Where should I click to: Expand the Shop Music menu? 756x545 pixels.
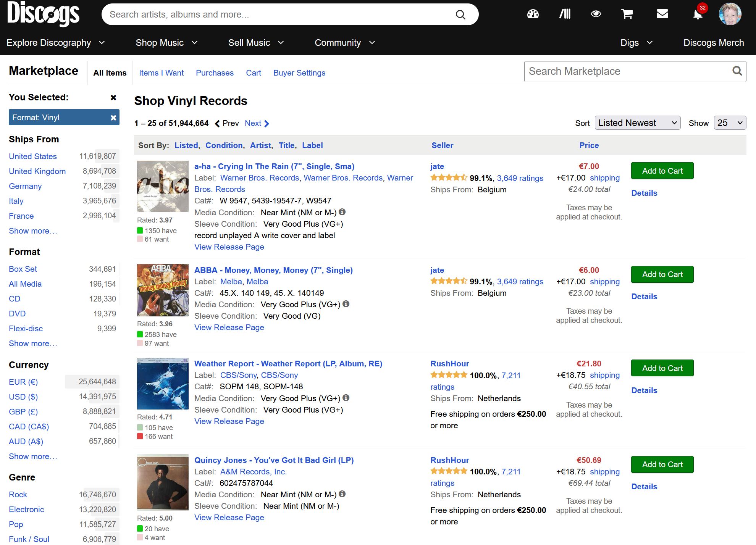[166, 43]
